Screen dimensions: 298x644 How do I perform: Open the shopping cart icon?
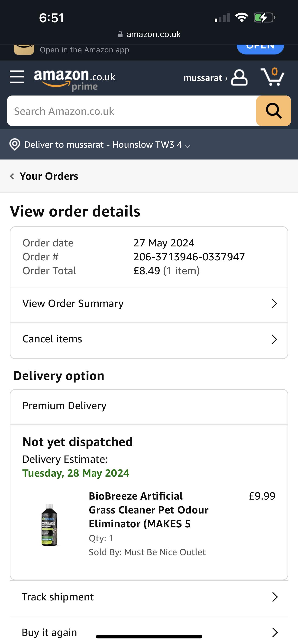tap(272, 77)
